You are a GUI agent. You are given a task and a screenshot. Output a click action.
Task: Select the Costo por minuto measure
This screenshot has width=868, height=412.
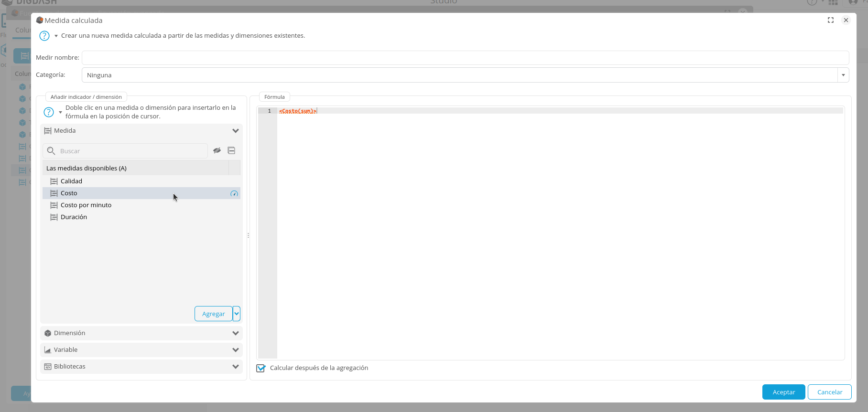86,205
